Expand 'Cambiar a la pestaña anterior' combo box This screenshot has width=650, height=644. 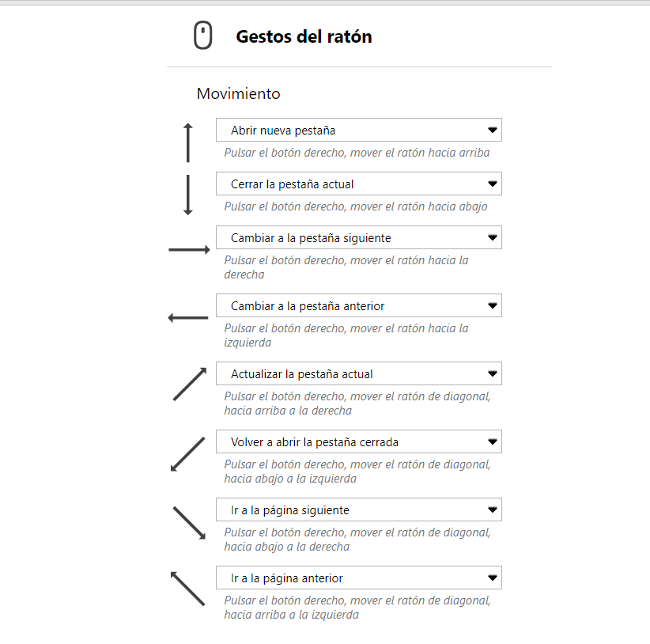click(358, 305)
